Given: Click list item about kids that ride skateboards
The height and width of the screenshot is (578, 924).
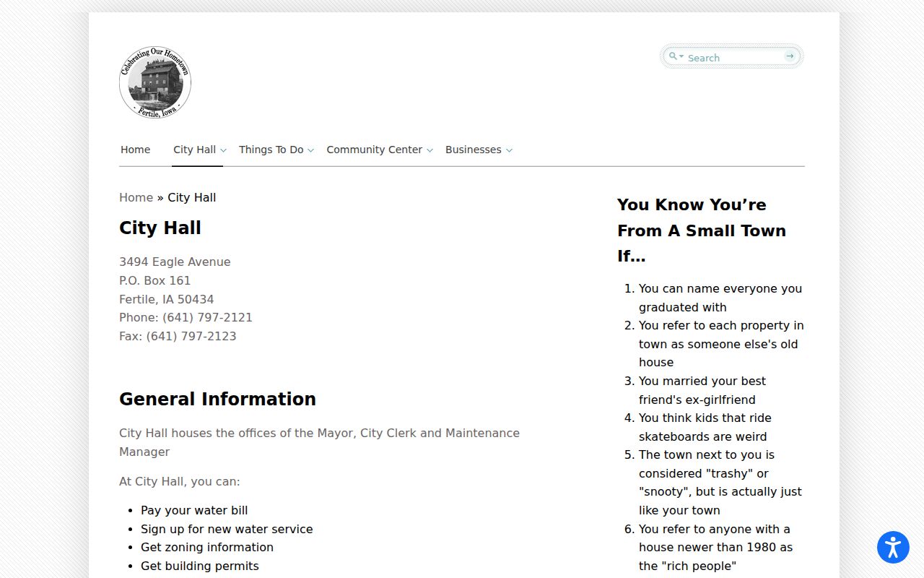Looking at the screenshot, I should pos(705,427).
